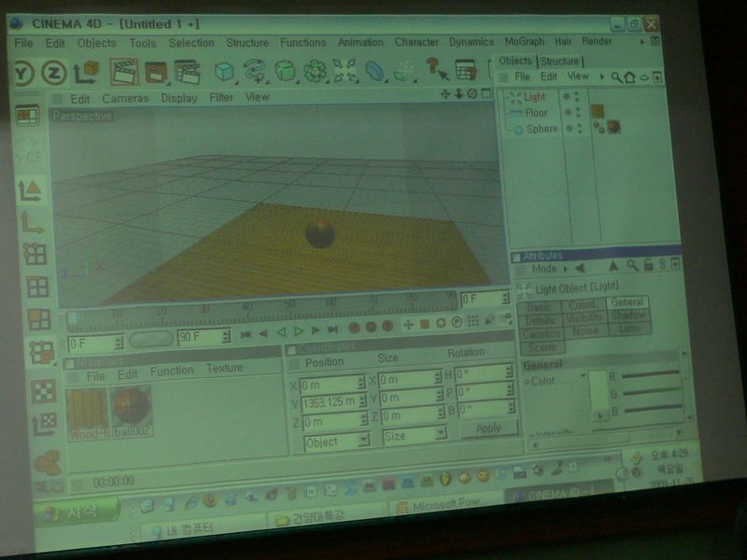Image resolution: width=747 pixels, height=560 pixels.
Task: Open the help pointer icon
Action: click(x=437, y=69)
